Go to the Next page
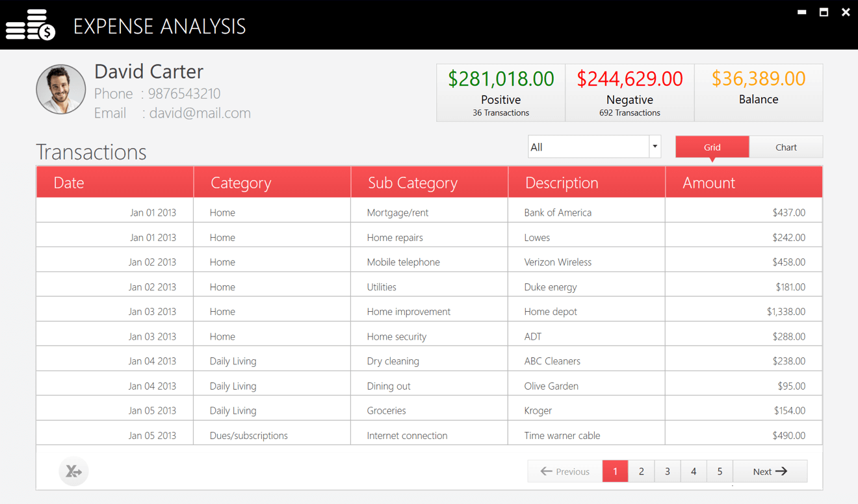This screenshot has width=858, height=504. tap(770, 472)
